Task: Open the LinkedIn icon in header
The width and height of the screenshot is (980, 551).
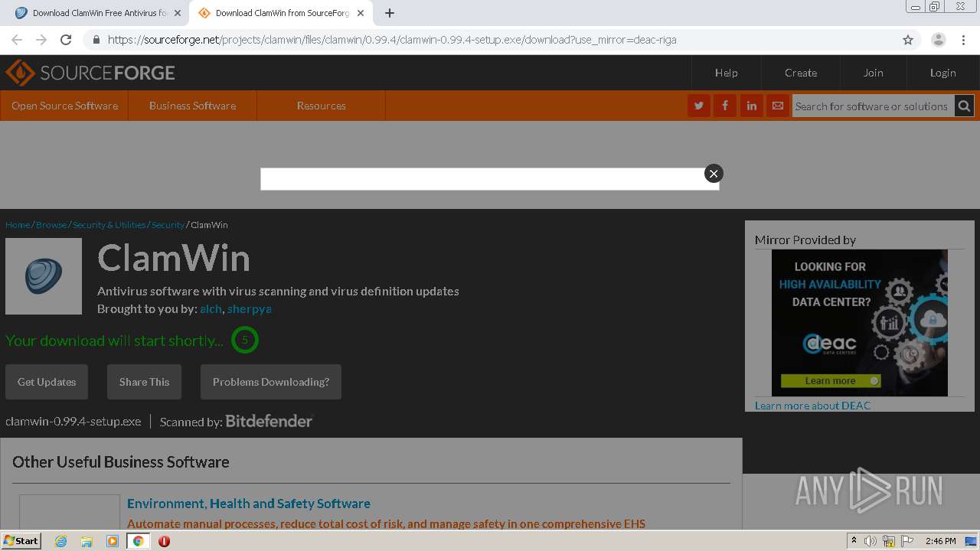Action: [x=752, y=106]
